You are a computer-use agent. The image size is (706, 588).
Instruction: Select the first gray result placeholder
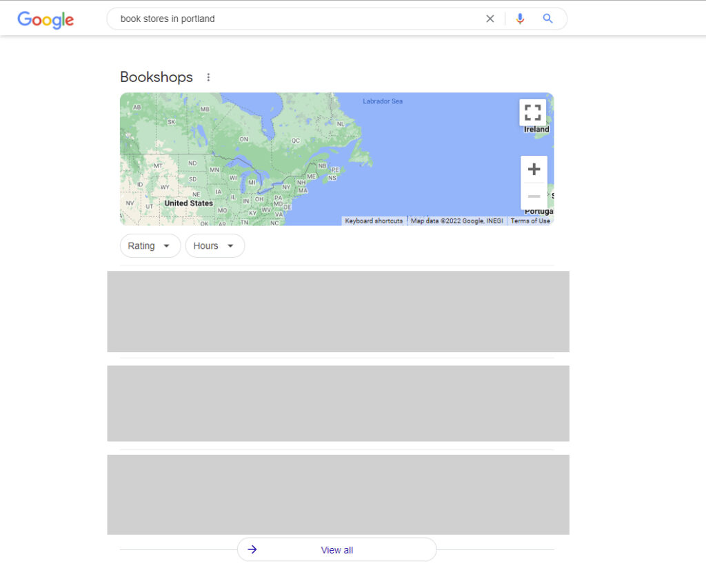click(x=338, y=312)
